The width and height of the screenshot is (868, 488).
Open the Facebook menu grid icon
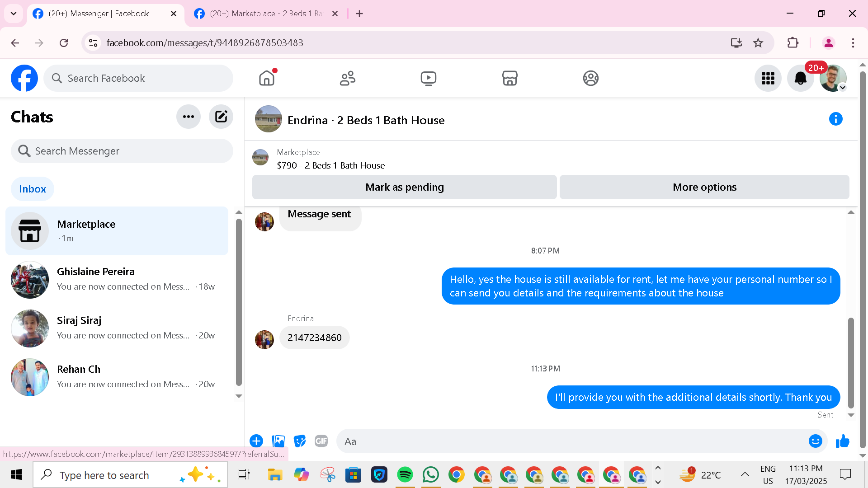pyautogui.click(x=768, y=78)
